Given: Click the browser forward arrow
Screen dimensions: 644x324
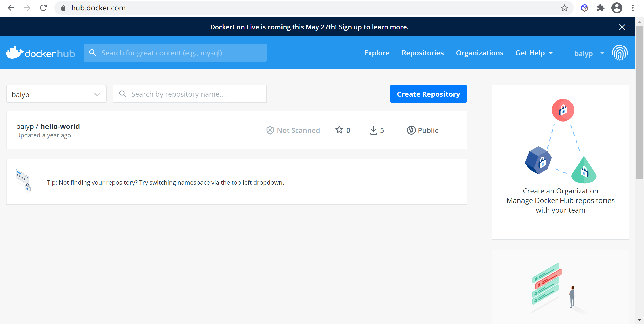Looking at the screenshot, I should [x=27, y=8].
